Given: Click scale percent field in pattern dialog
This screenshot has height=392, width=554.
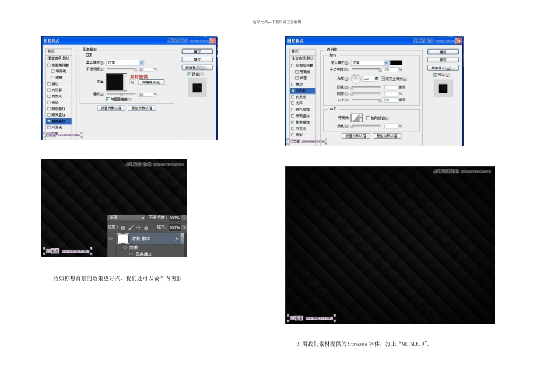Looking at the screenshot, I should (145, 94).
